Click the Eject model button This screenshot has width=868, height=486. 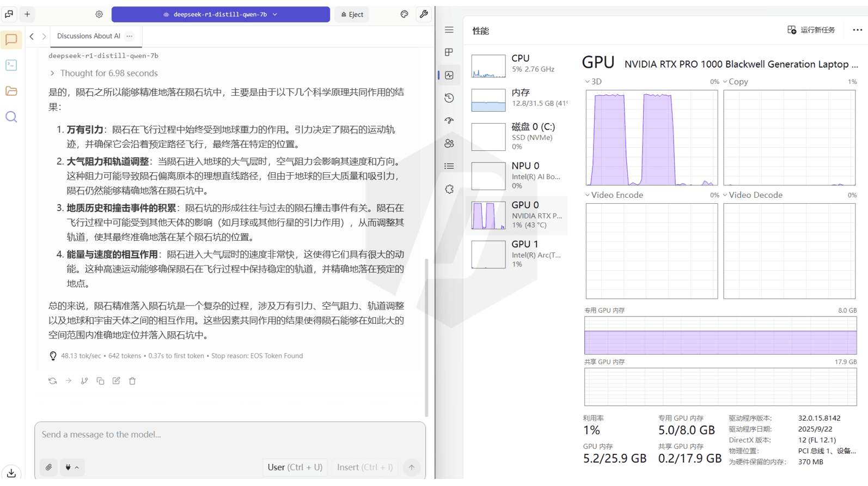[x=352, y=14]
